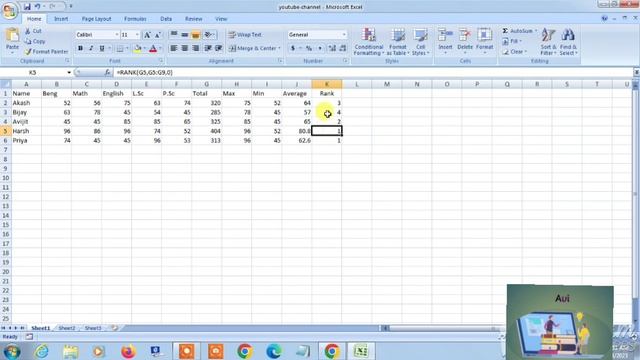The width and height of the screenshot is (640, 360).
Task: Click the Paste clipboard icon
Action: [x=12, y=36]
